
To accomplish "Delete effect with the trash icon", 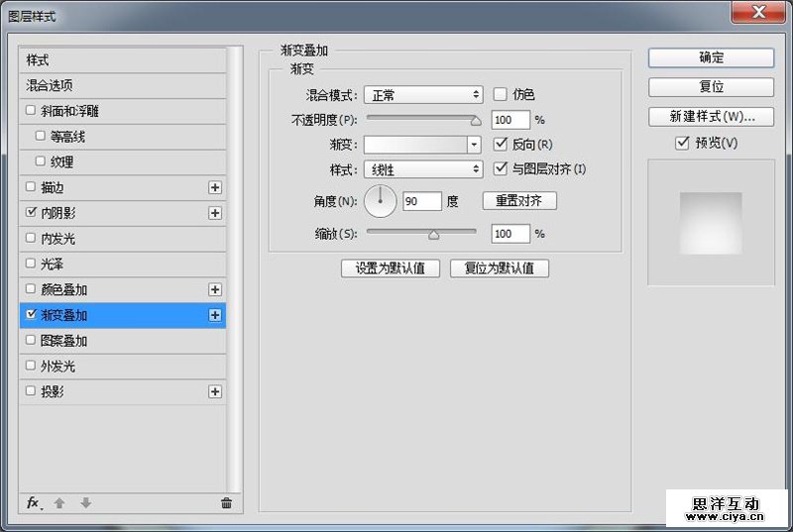I will (x=226, y=503).
